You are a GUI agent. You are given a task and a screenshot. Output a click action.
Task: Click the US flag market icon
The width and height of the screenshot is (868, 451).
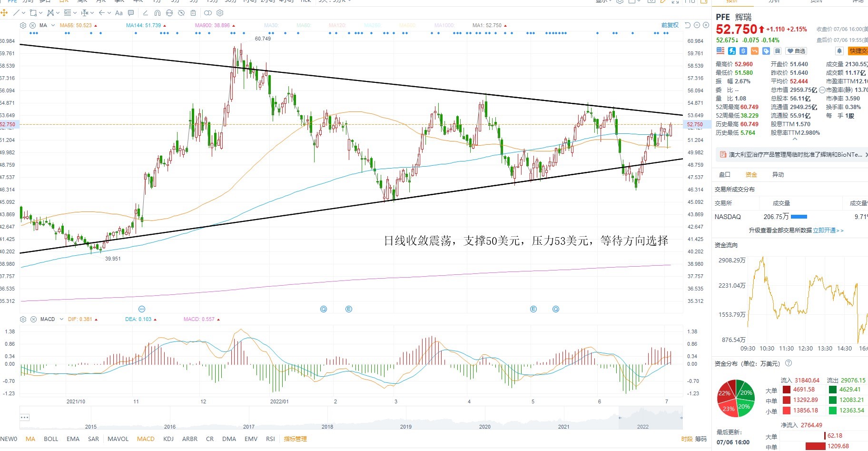tap(720, 50)
